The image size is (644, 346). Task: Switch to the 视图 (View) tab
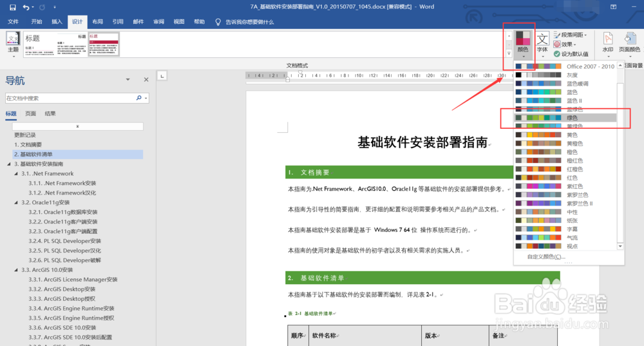(178, 22)
